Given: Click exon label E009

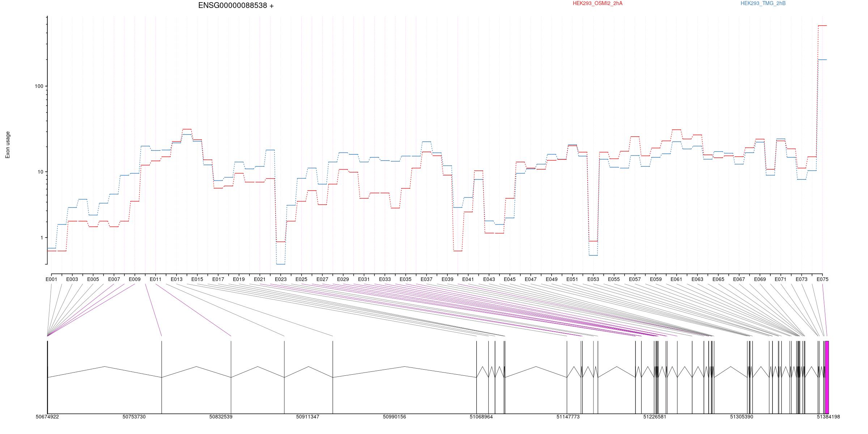Looking at the screenshot, I should point(135,279).
